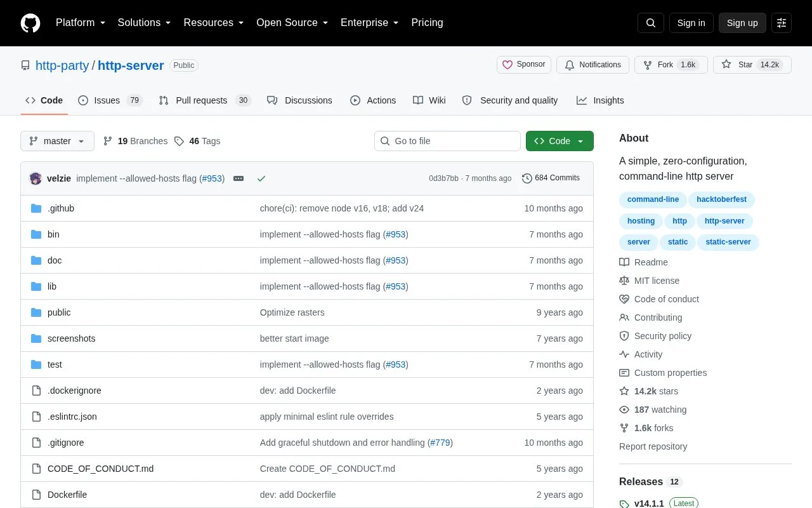
Task: Open the .eslintrc.json file icon
Action: point(36,417)
